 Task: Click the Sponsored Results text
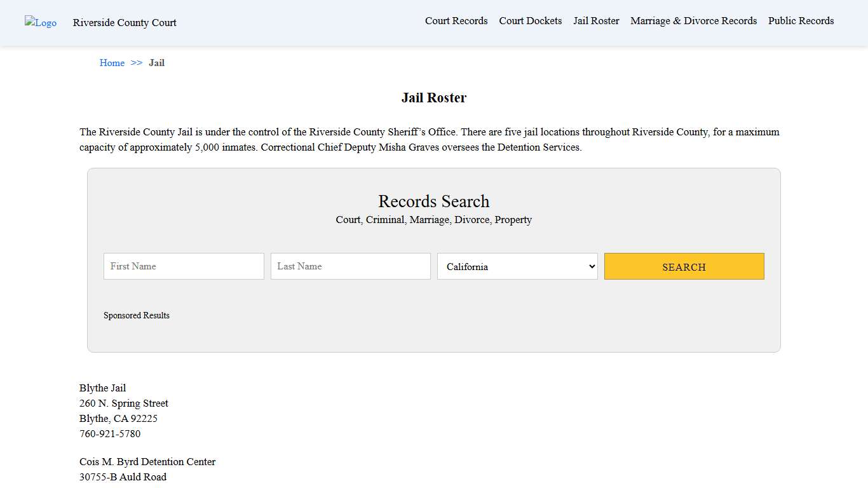point(137,315)
